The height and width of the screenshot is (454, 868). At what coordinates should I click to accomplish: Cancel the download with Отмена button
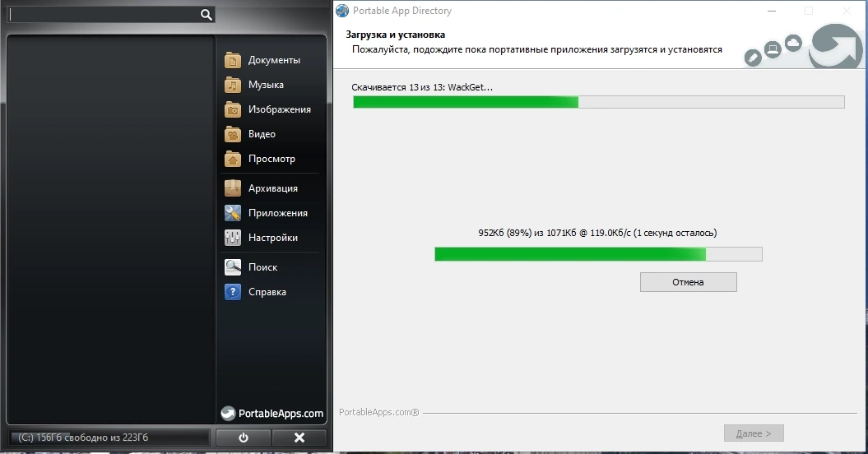(x=688, y=282)
